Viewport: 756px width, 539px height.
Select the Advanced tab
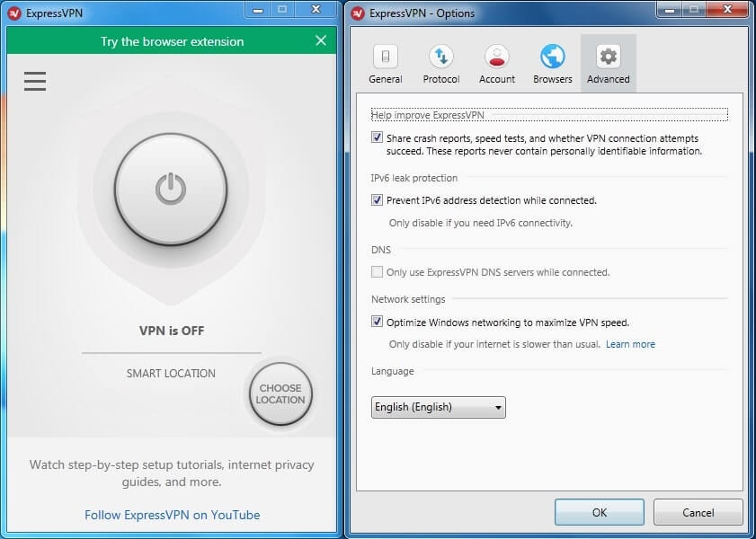pos(608,64)
